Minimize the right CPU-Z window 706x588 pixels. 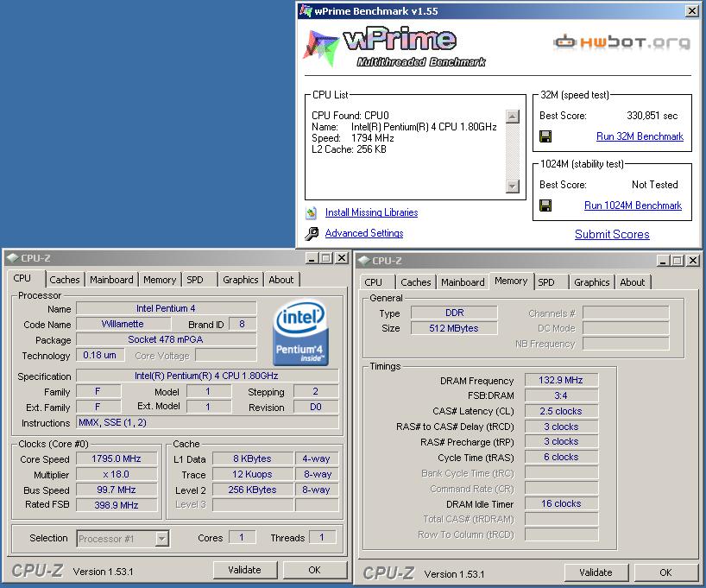click(663, 261)
